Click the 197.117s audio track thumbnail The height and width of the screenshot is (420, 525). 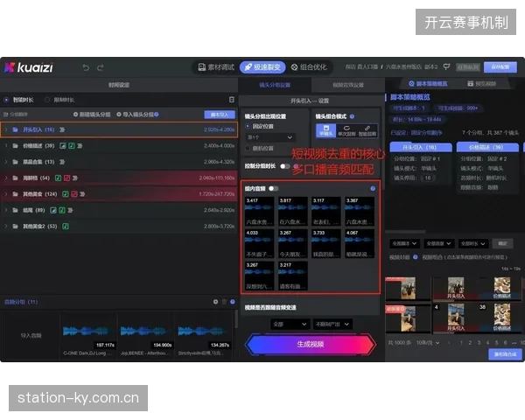[x=88, y=335]
